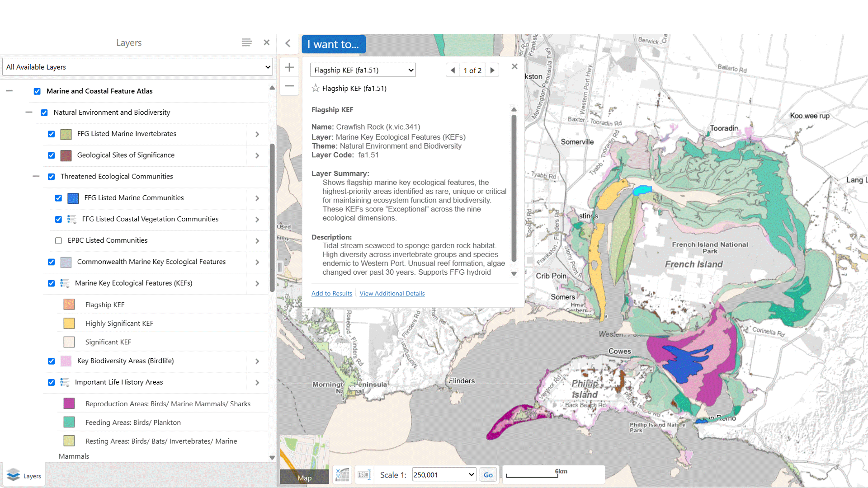This screenshot has width=868, height=488.
Task: Open the Layers tab at the bottom
Action: pyautogui.click(x=24, y=475)
